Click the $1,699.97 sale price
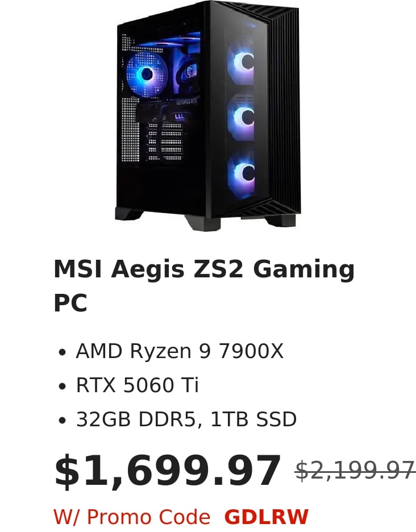The height and width of the screenshot is (532, 416). click(168, 472)
